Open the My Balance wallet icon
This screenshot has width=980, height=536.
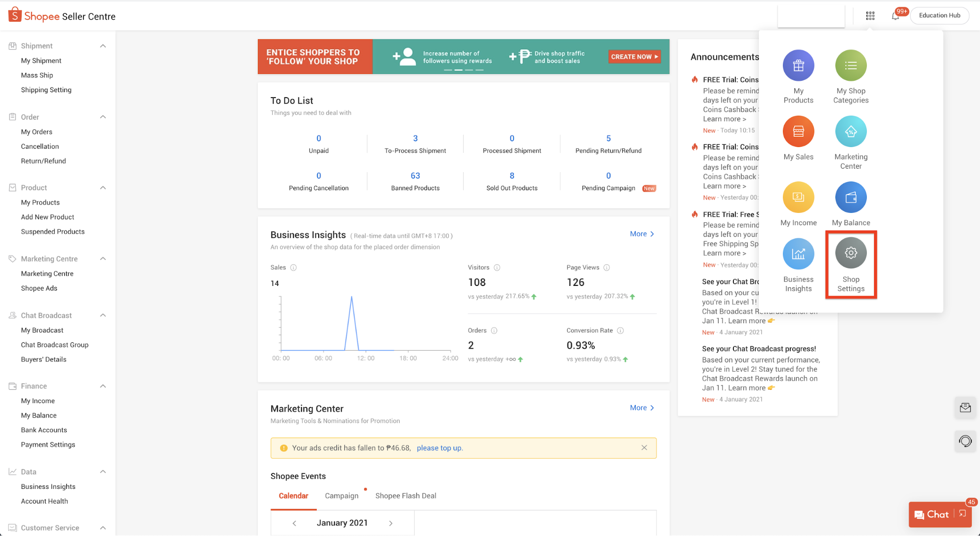tap(851, 197)
